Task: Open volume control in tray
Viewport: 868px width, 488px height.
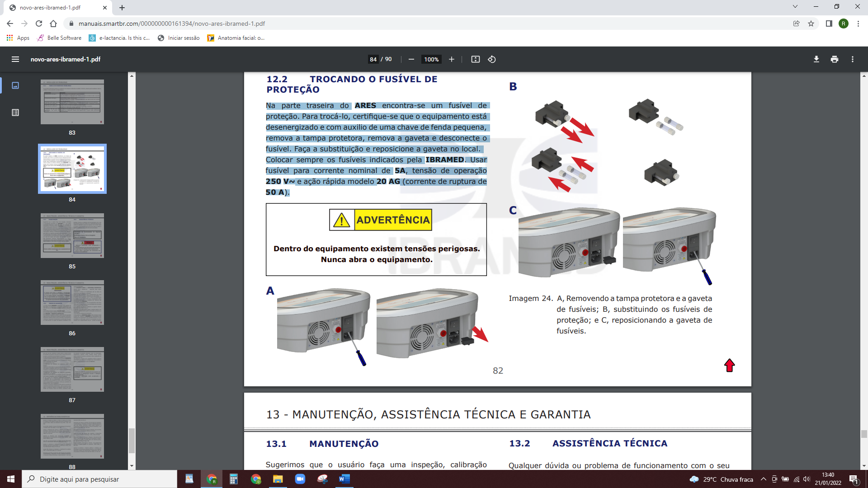Action: click(x=807, y=479)
